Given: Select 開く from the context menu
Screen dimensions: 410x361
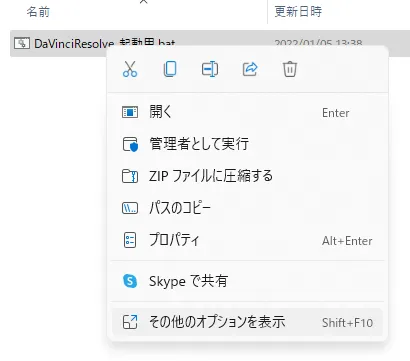Looking at the screenshot, I should click(x=247, y=112).
